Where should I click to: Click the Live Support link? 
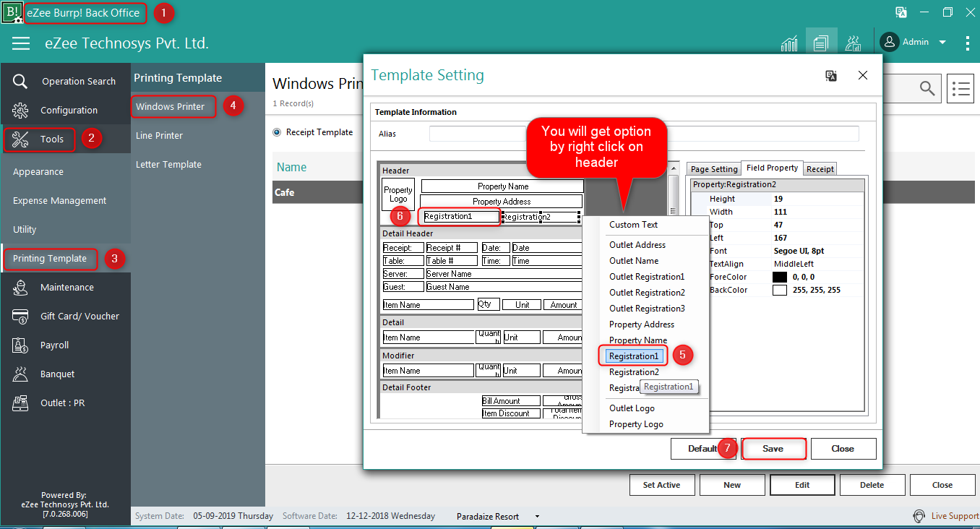tap(955, 516)
